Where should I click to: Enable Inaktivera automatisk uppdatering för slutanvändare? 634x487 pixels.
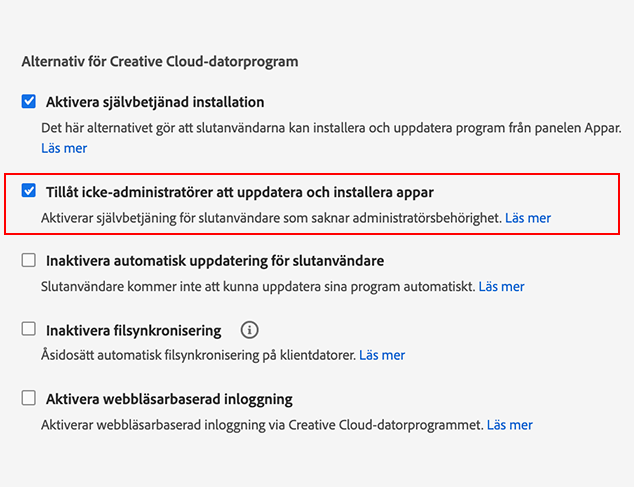[x=29, y=261]
